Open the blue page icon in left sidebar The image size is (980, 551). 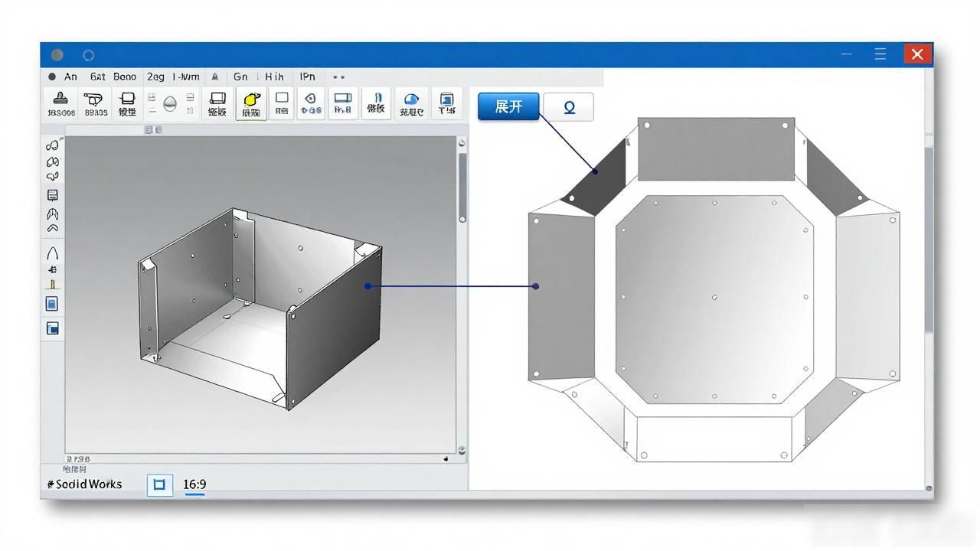tap(52, 304)
